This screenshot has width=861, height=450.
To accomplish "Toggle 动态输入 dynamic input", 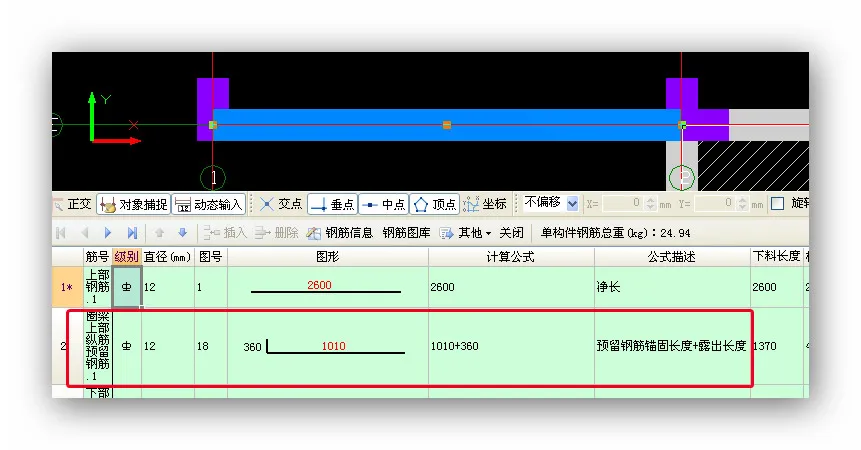I will [x=209, y=204].
